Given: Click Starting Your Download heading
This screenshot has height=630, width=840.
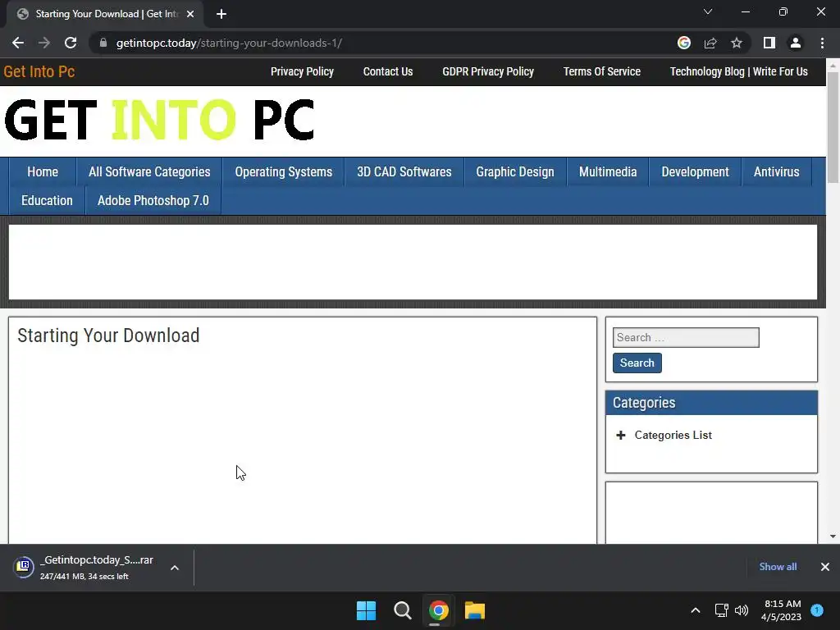Looking at the screenshot, I should point(109,336).
